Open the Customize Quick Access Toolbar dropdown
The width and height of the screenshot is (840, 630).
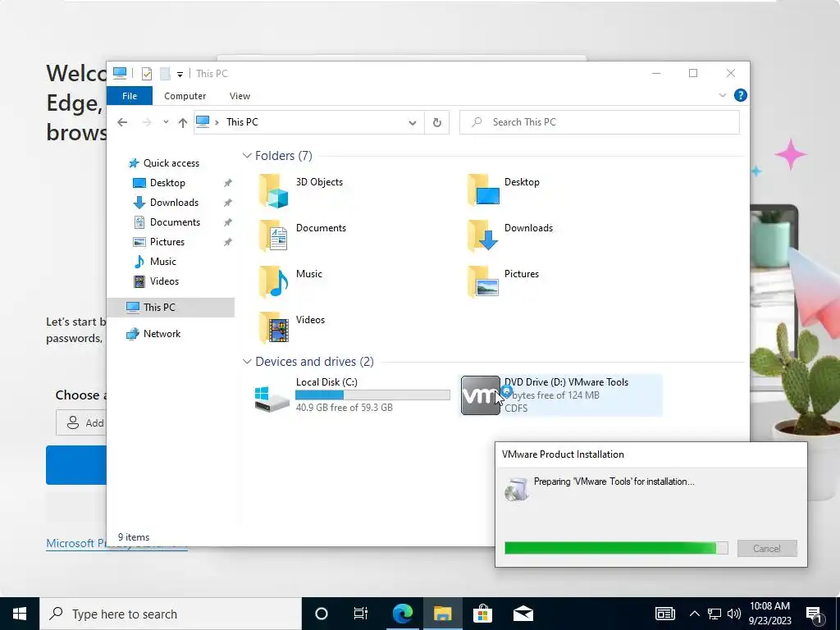tap(180, 75)
